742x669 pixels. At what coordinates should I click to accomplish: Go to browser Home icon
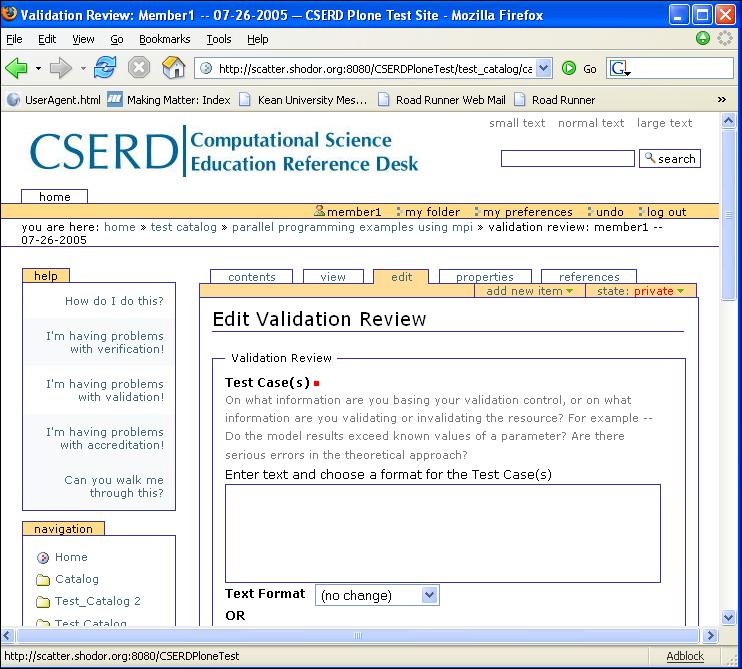tap(174, 68)
